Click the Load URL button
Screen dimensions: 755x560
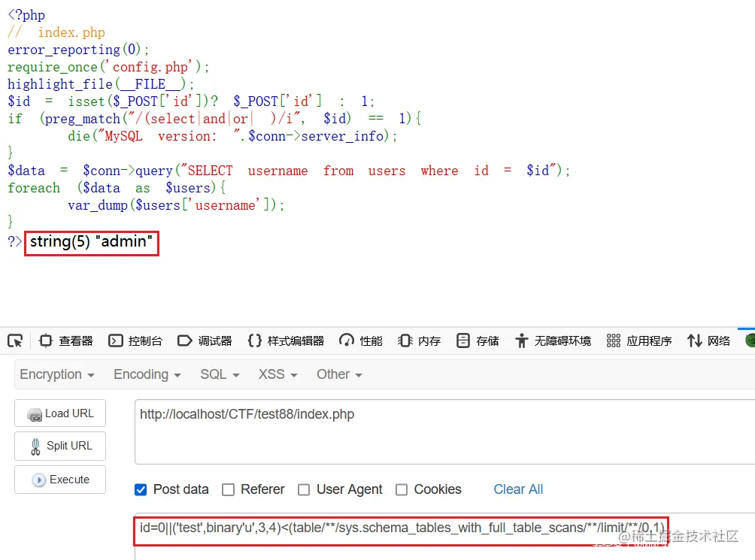pyautogui.click(x=60, y=413)
